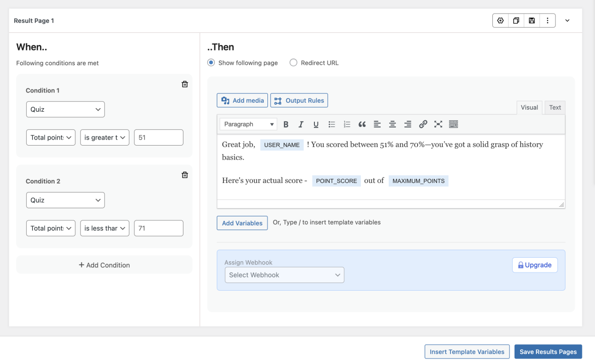Underline the selected text
The width and height of the screenshot is (595, 364).
316,124
